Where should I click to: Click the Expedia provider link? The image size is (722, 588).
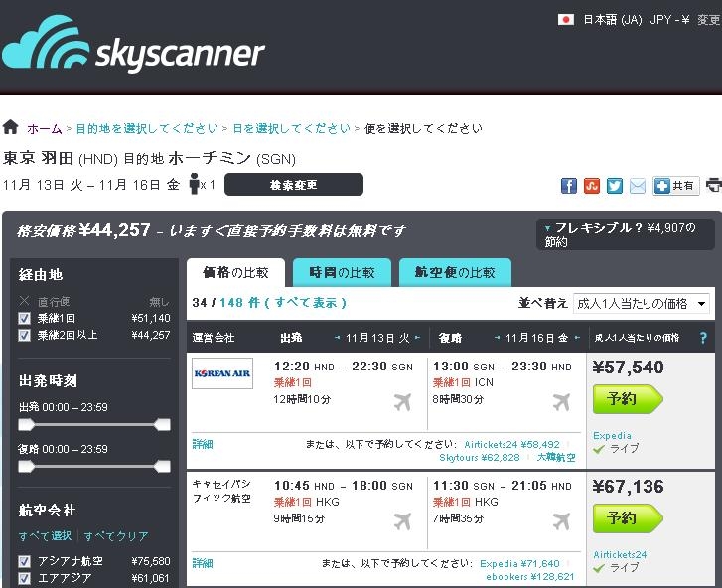click(x=612, y=436)
